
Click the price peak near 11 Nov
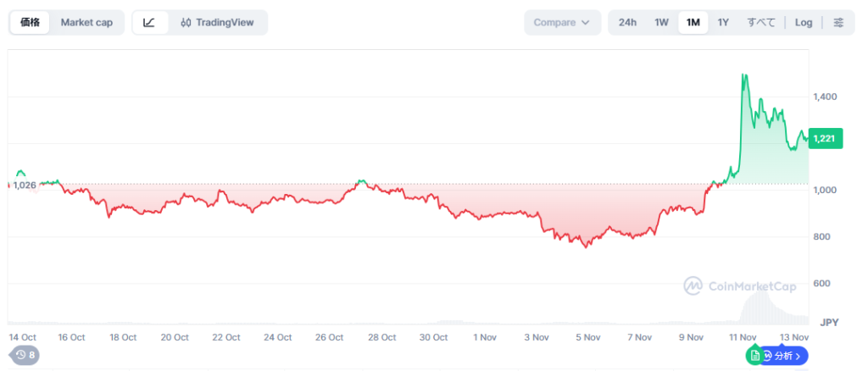[744, 76]
